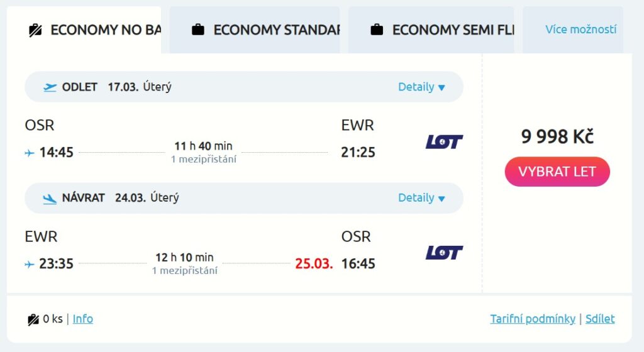Open the Více možností fare options

pos(580,30)
